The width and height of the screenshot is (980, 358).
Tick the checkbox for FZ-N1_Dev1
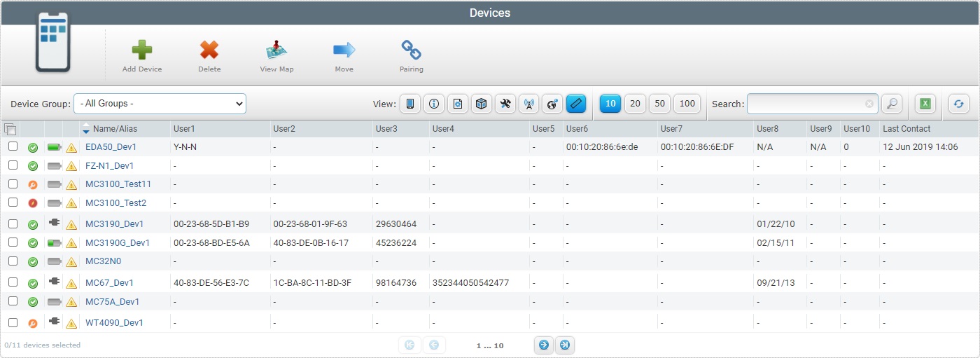point(13,165)
